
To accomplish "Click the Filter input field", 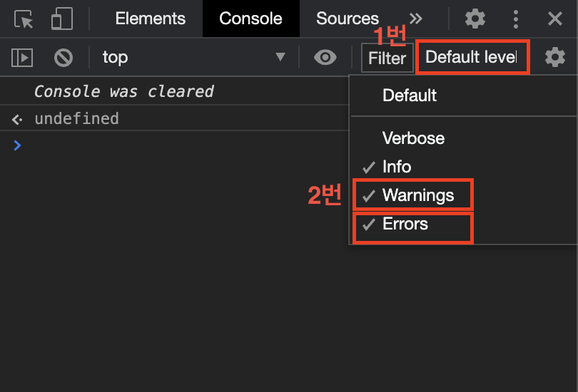I will click(387, 58).
